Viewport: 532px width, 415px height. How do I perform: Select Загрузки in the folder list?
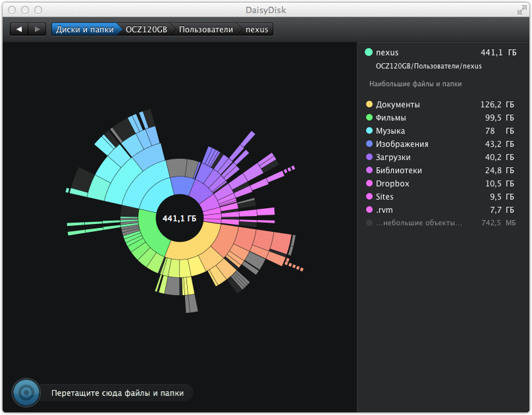click(393, 157)
